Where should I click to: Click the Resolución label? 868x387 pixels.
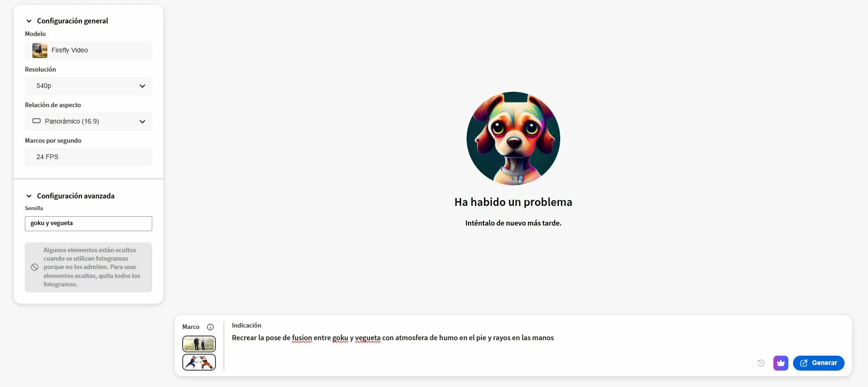tap(40, 69)
